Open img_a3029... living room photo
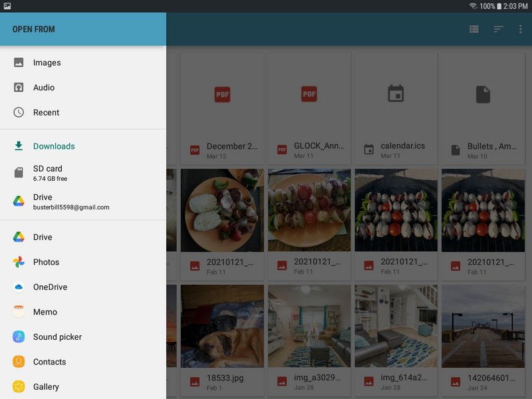This screenshot has height=399, width=532. click(x=309, y=340)
